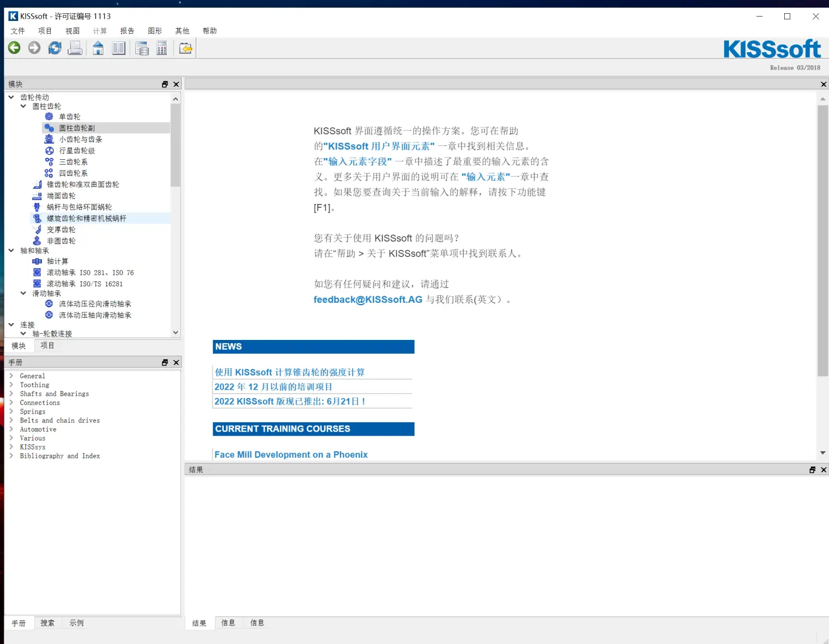Image resolution: width=829 pixels, height=644 pixels.
Task: Click the 行星齿轮级 planetary icon
Action: click(49, 150)
